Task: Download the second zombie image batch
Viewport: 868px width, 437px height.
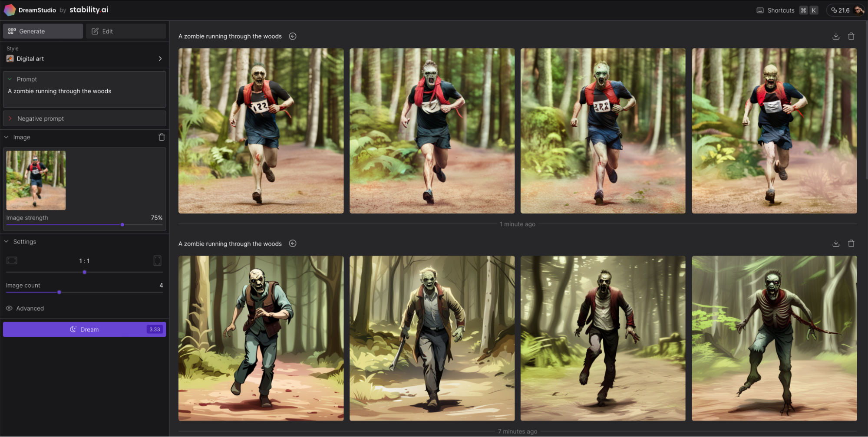Action: click(835, 243)
